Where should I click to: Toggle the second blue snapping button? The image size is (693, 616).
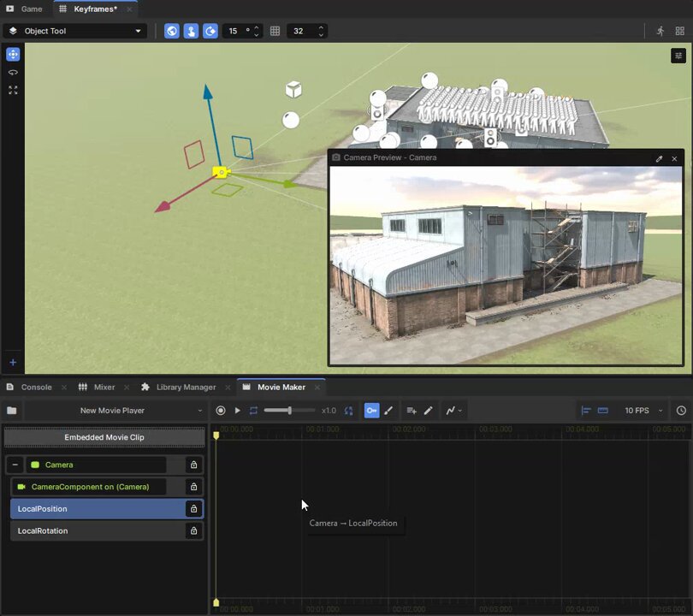[x=191, y=31]
